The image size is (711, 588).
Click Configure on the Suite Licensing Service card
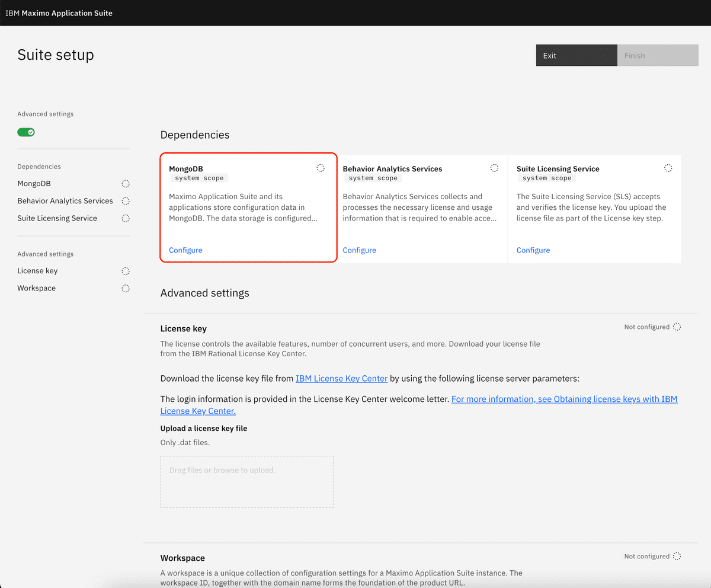[x=533, y=250]
